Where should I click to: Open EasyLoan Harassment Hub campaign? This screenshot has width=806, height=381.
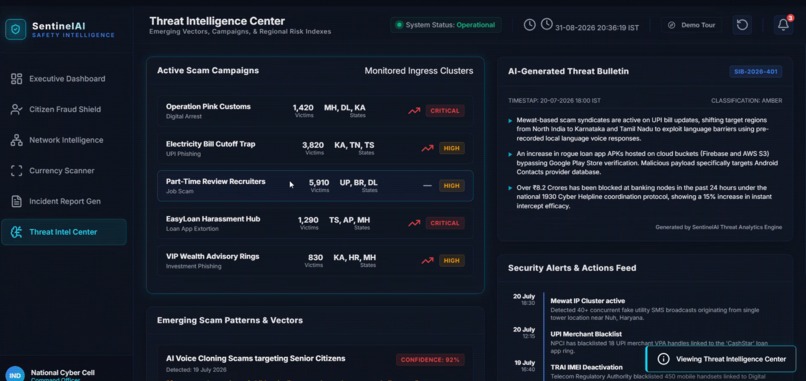(x=315, y=223)
